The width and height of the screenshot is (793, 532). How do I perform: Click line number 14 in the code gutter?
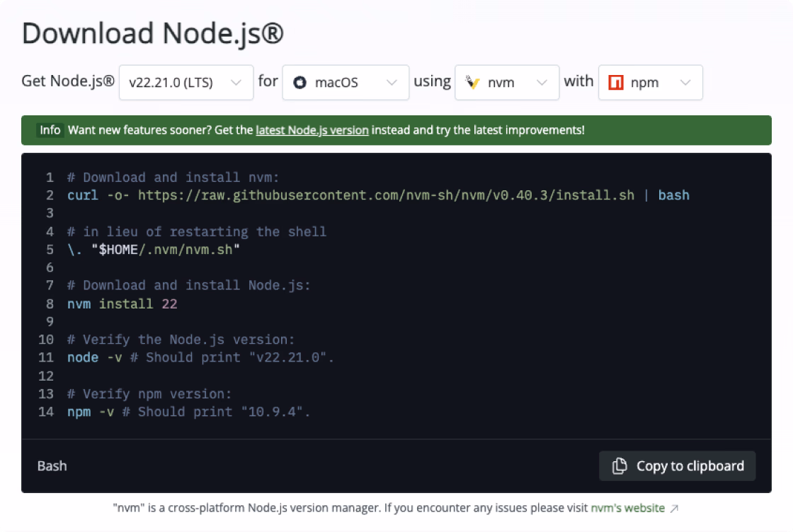[x=46, y=412]
